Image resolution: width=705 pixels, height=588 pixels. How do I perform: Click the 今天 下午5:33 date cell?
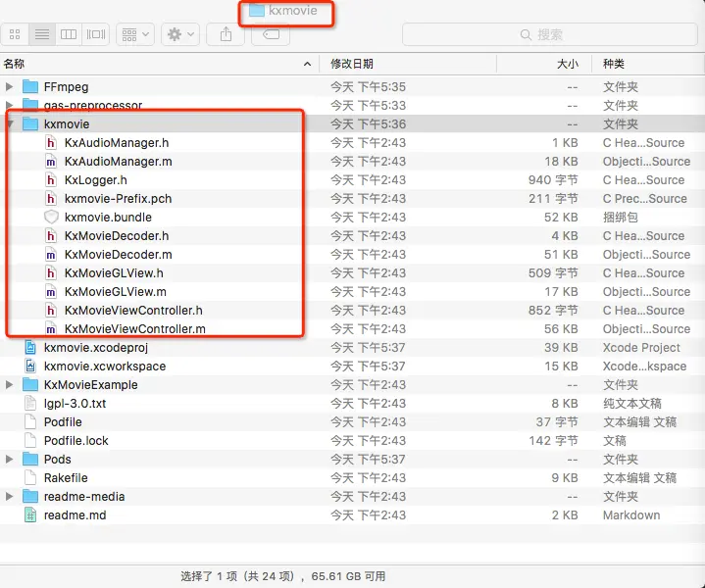(369, 106)
